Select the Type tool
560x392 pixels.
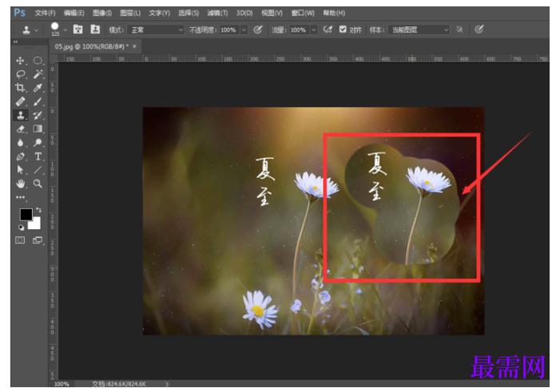tap(38, 156)
